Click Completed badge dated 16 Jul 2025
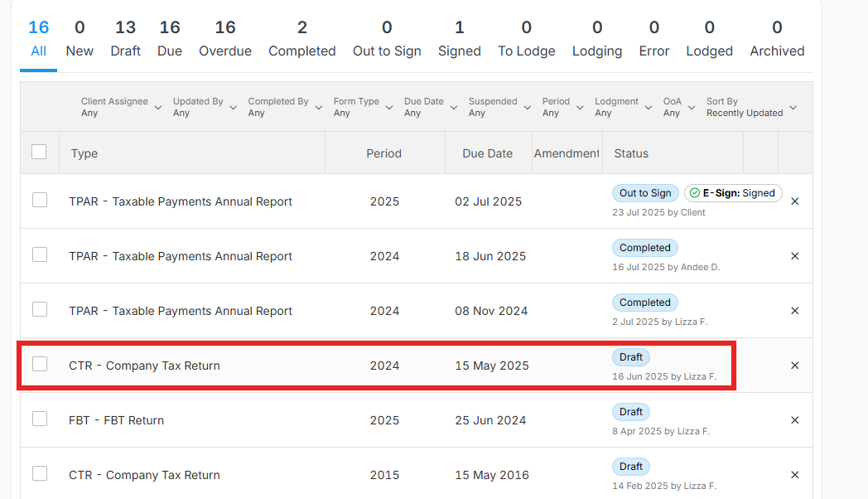This screenshot has width=868, height=499. click(x=645, y=248)
